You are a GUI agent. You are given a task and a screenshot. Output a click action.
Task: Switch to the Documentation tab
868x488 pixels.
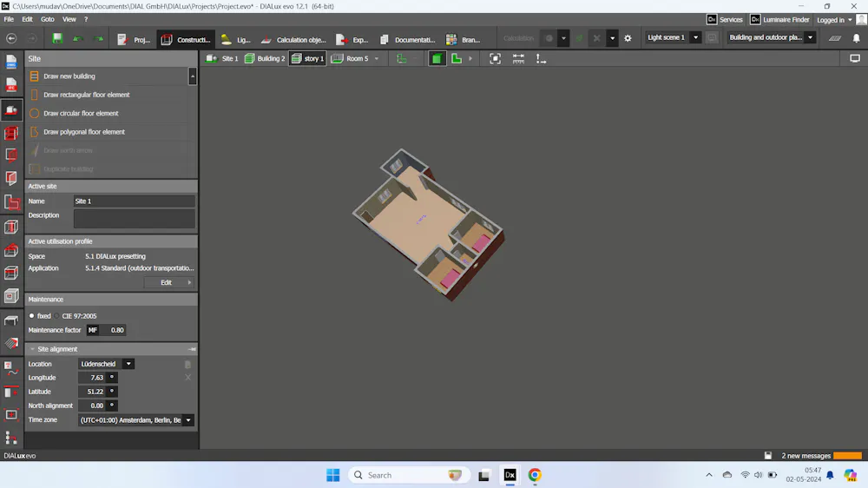coord(407,39)
